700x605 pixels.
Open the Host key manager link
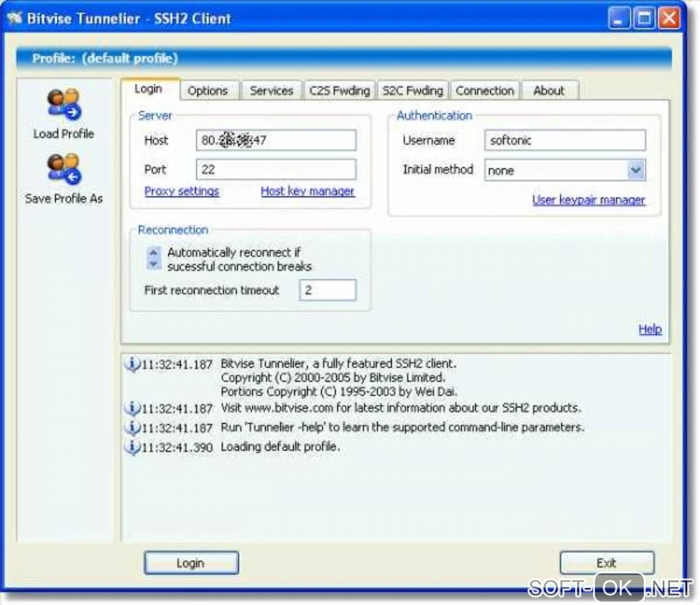coord(307,191)
